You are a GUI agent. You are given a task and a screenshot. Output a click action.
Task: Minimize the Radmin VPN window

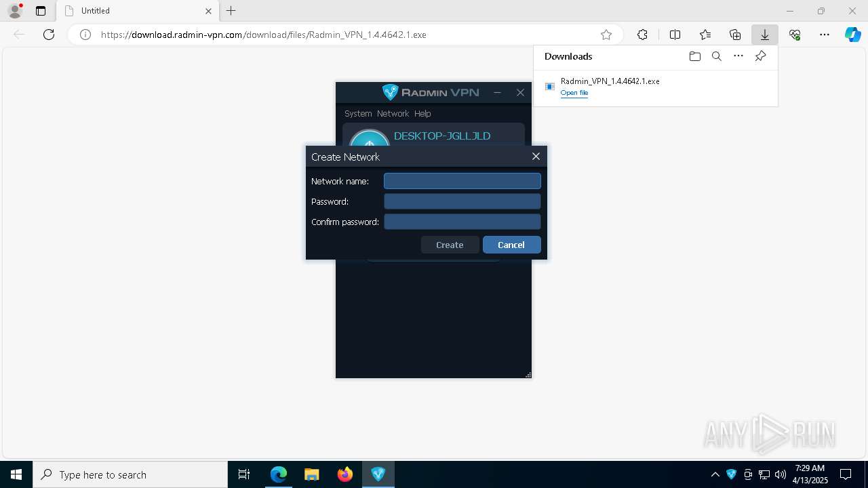(x=497, y=92)
